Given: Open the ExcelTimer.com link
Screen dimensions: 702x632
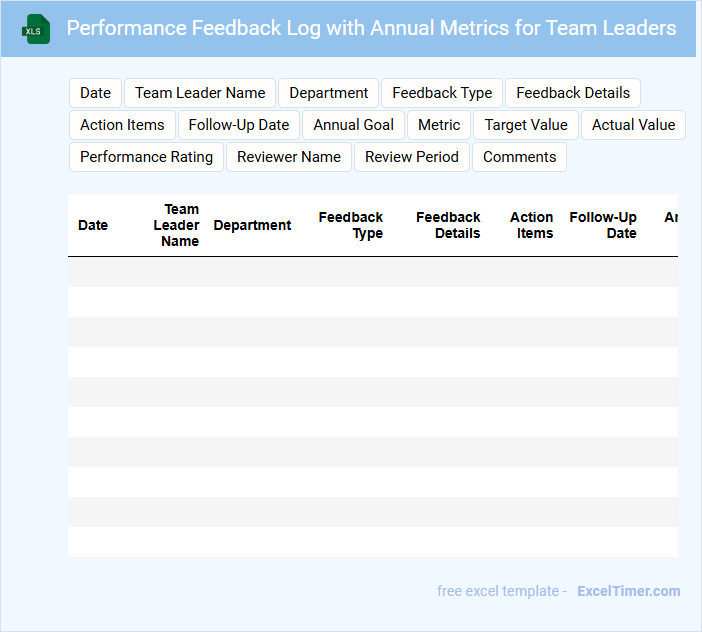Looking at the screenshot, I should tap(628, 591).
